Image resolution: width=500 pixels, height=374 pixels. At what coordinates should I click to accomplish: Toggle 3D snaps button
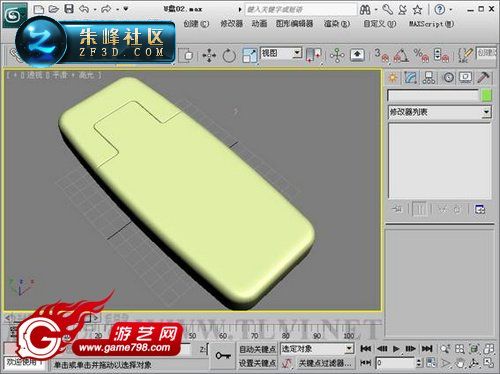[x=382, y=55]
